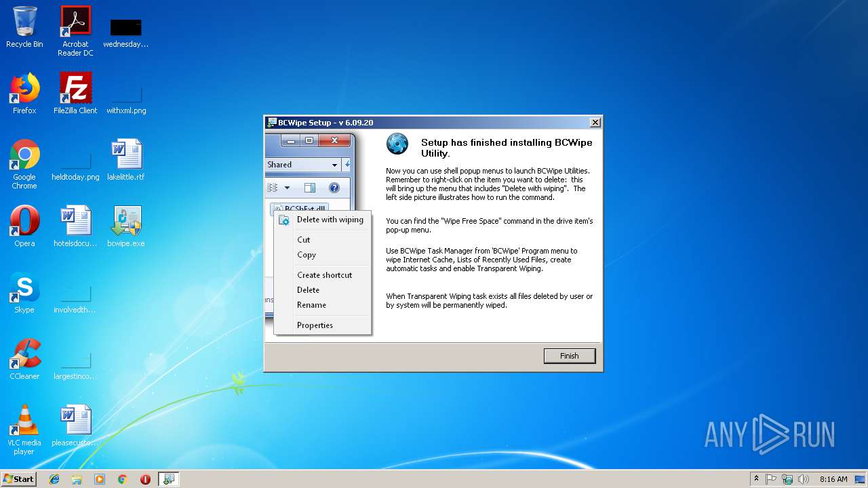Launch the Firefox desktop shortcut
This screenshot has width=868, height=488.
click(x=24, y=94)
